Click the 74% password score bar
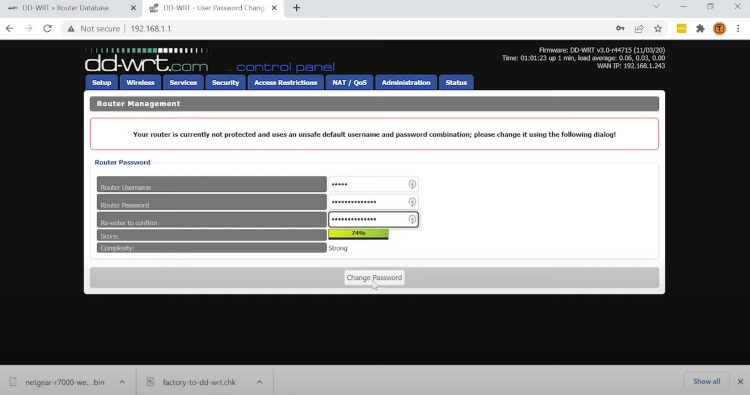The width and height of the screenshot is (750, 395). tap(358, 234)
